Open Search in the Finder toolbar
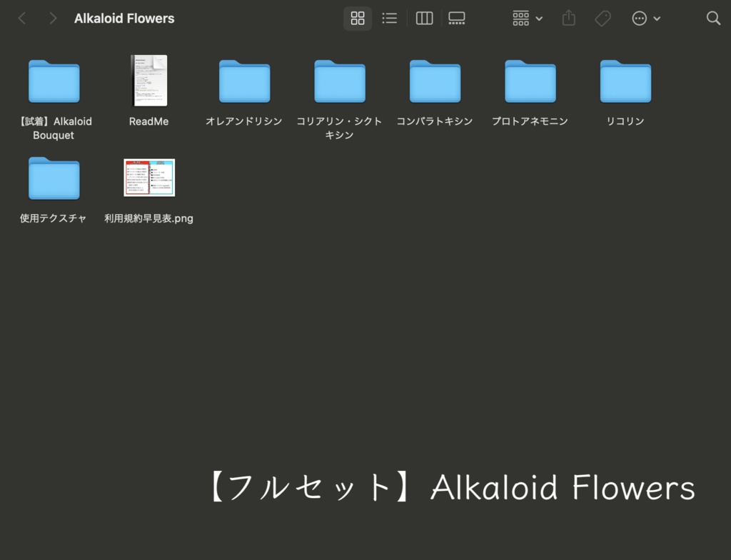Viewport: 731px width, 560px height. 713,19
